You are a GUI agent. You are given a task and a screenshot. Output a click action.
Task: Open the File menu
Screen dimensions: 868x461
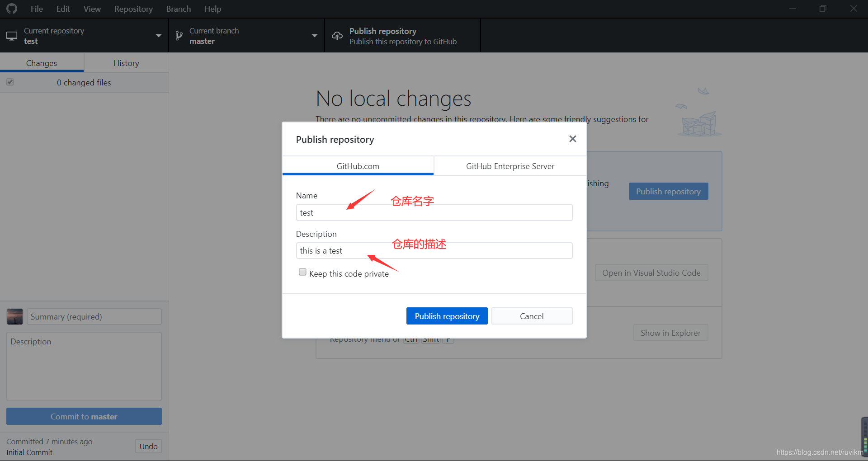[x=37, y=9]
